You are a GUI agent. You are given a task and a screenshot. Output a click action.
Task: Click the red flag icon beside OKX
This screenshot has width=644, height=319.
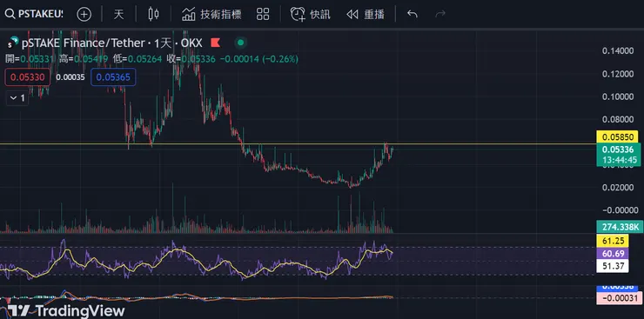pyautogui.click(x=216, y=43)
